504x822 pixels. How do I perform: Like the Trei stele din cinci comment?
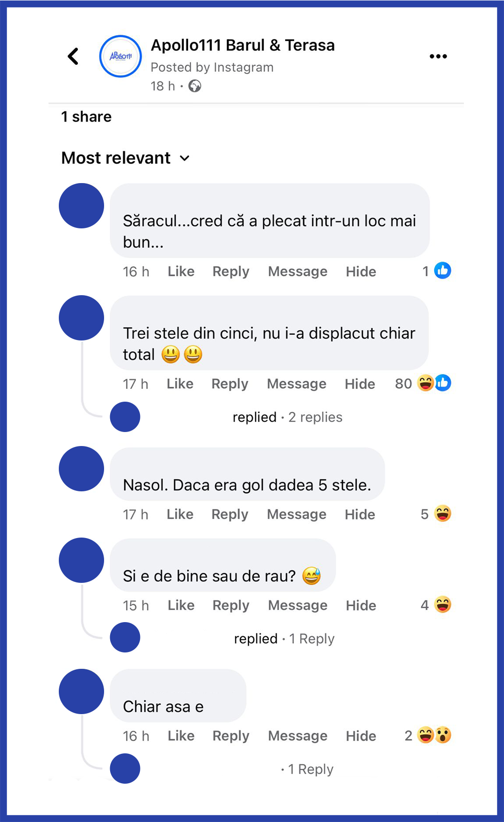tap(180, 384)
